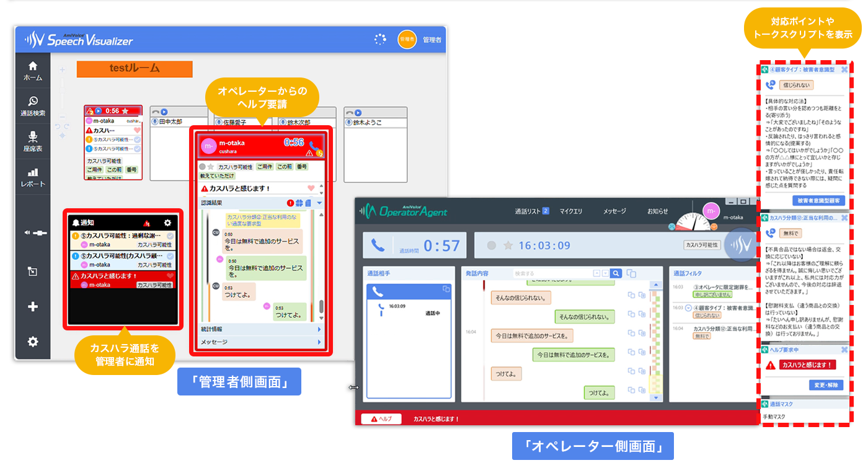Image resolution: width=868 pixels, height=468 pixels.
Task: Open 座席表 seat chart in sidebar
Action: click(x=33, y=141)
